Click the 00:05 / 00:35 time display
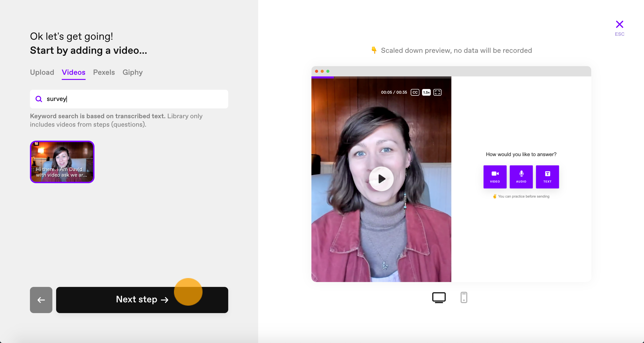Viewport: 644px width, 343px height. tap(394, 92)
